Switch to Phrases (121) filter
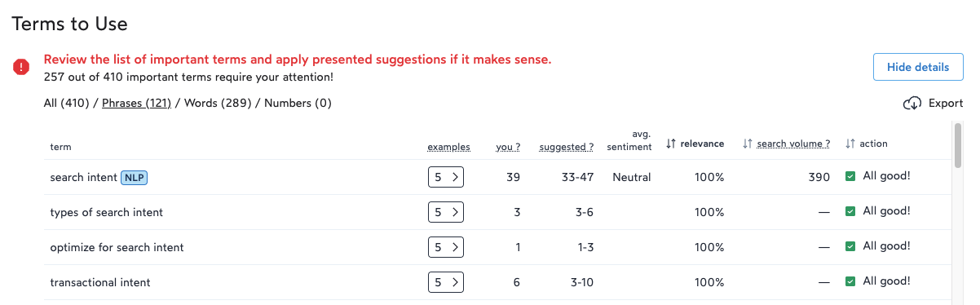This screenshot has width=980, height=305. point(136,103)
